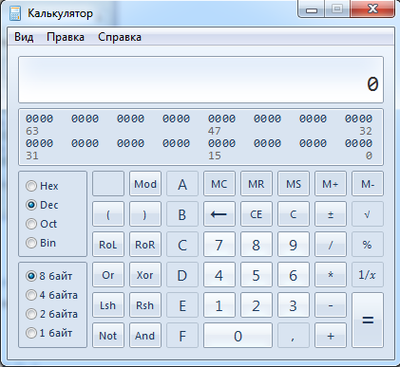This screenshot has height=367, width=400.
Task: Click the equals button
Action: click(x=367, y=320)
